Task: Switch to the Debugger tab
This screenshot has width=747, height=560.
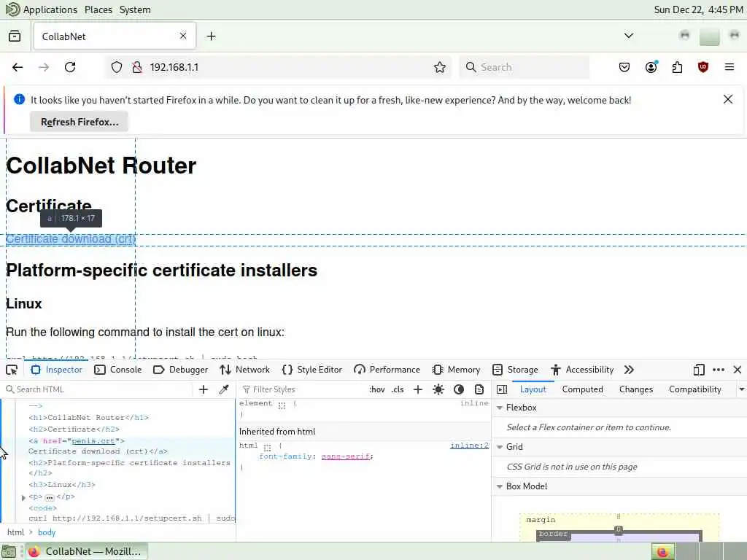Action: coord(181,370)
